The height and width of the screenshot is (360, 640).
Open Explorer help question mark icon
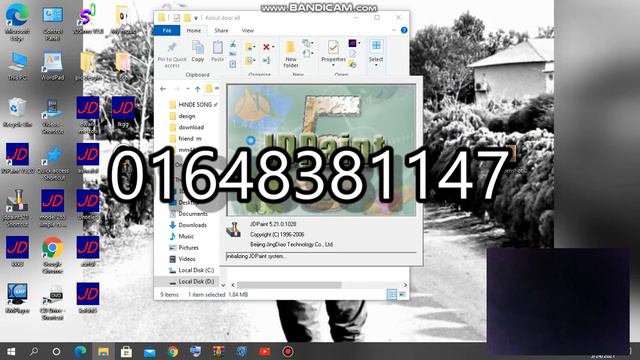(404, 30)
